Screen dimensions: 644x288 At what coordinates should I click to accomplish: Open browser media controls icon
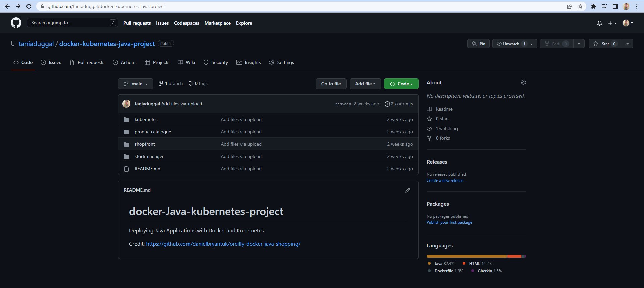point(604,6)
